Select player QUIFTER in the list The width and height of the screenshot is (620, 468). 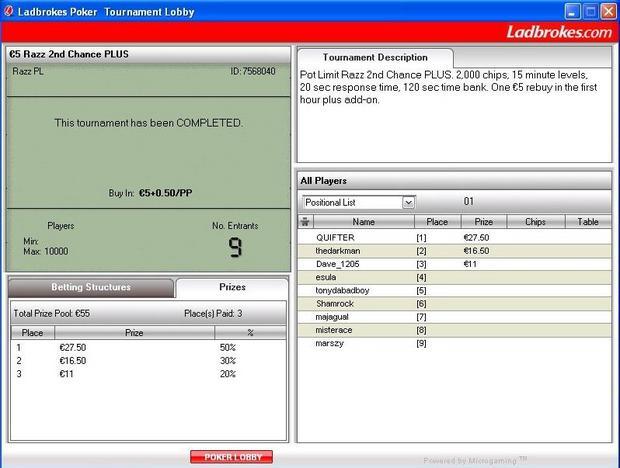[454, 238]
